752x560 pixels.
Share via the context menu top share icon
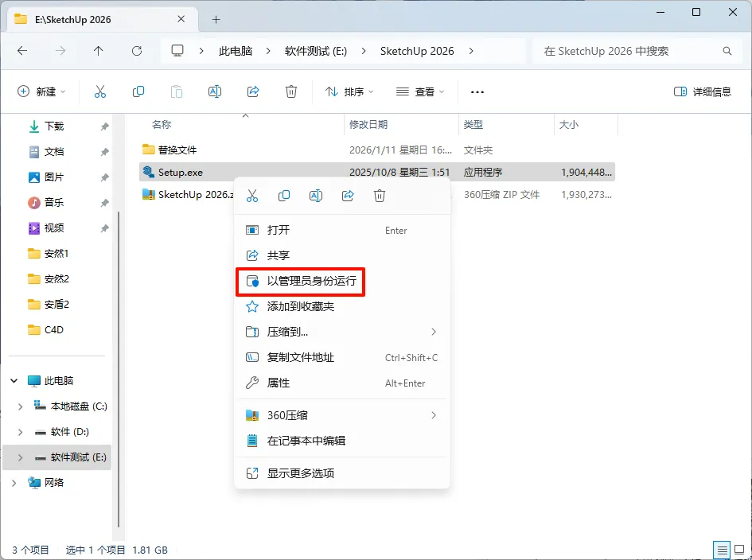tap(348, 196)
